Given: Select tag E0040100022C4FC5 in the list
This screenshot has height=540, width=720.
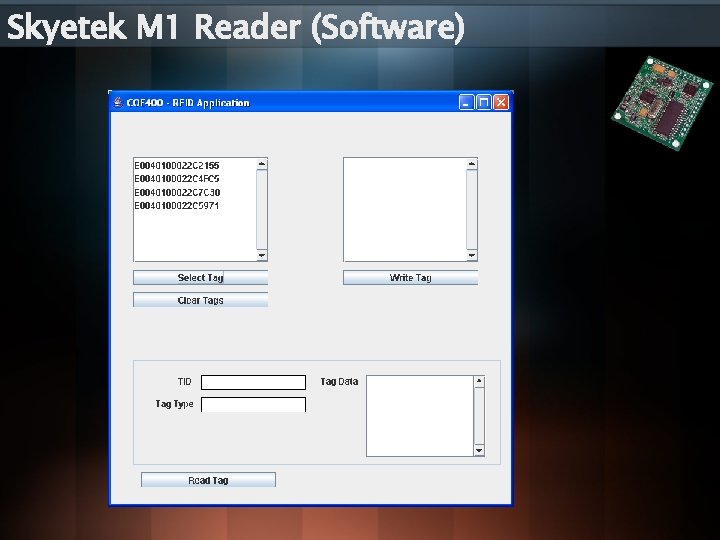Looking at the screenshot, I should click(x=177, y=178).
